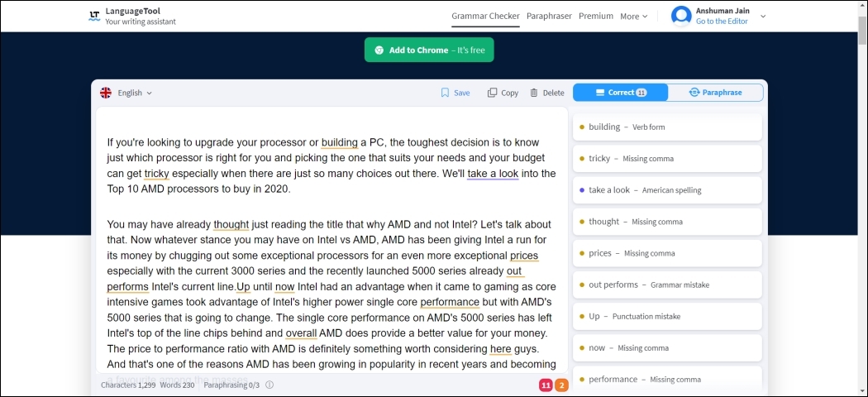Click the Paraphrasing info icon

click(269, 385)
